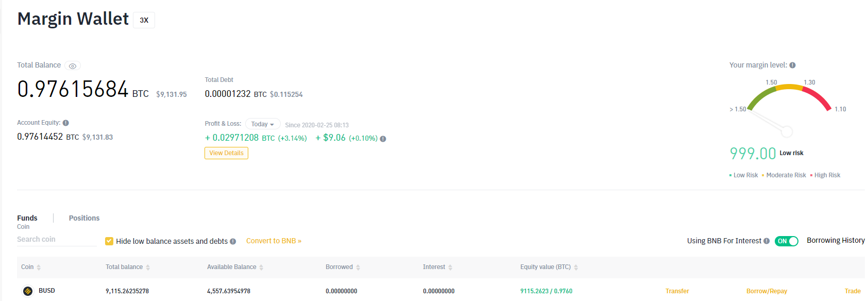Switch to the Positions tab
The width and height of the screenshot is (868, 301).
point(84,218)
